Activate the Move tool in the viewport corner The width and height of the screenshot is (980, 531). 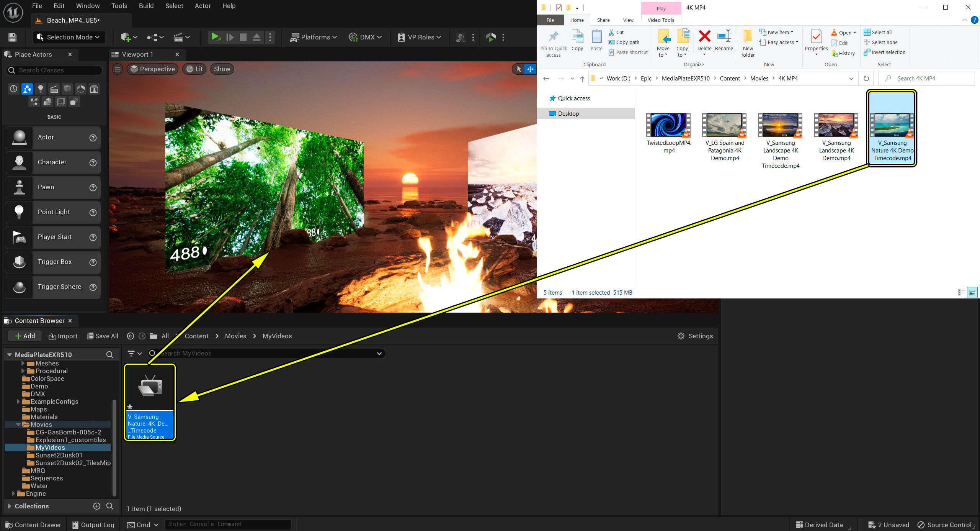(x=530, y=69)
